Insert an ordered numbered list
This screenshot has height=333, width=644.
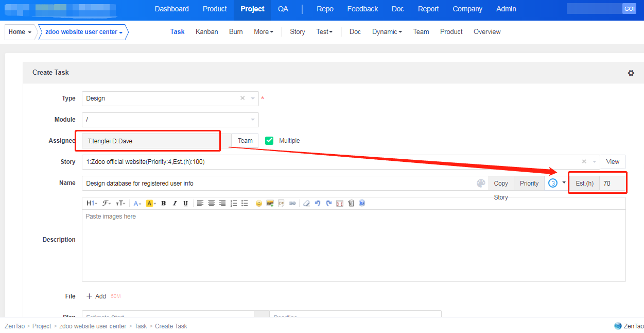(x=234, y=203)
